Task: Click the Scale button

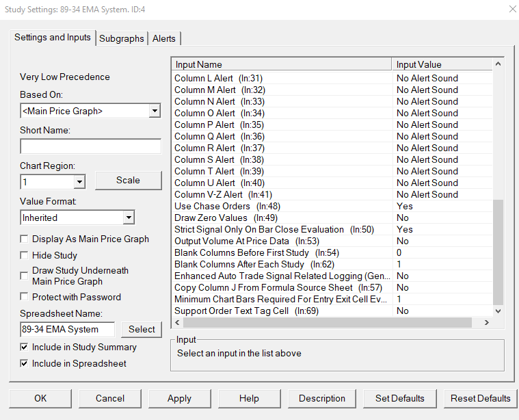Action: click(128, 181)
